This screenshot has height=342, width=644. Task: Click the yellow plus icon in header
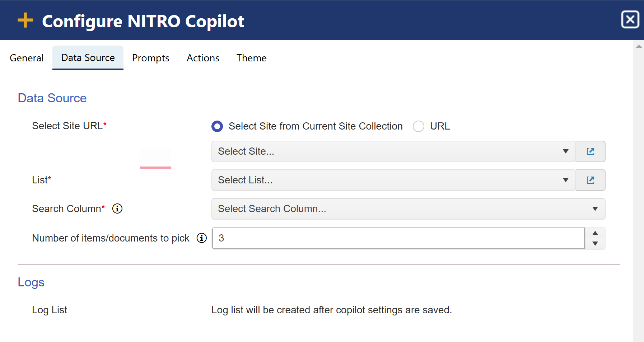25,20
